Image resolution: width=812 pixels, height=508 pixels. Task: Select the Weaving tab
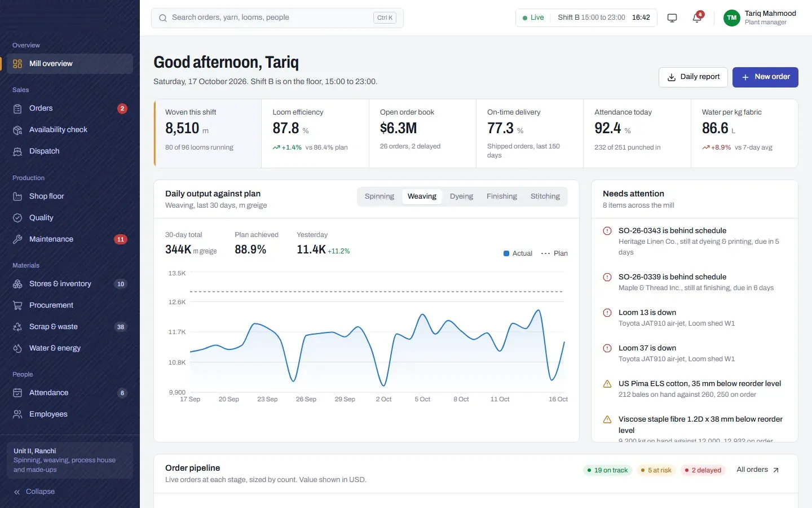click(422, 196)
